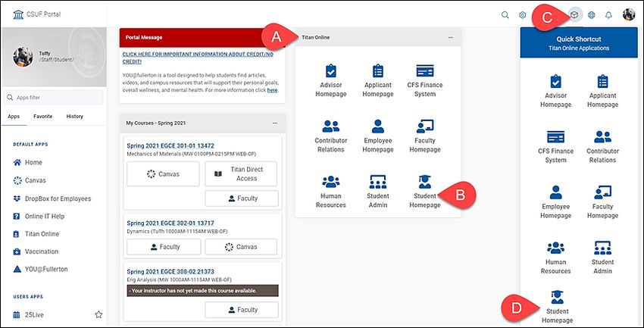
Task: Open the user avatar in top bar
Action: [629, 15]
